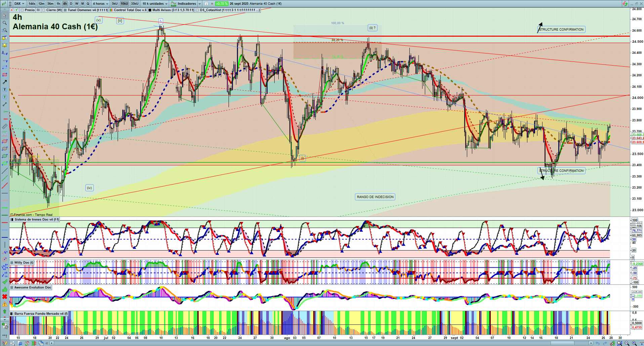Pick the yellow warning triangle tool
Screen dimensions: 644x346
click(5, 304)
